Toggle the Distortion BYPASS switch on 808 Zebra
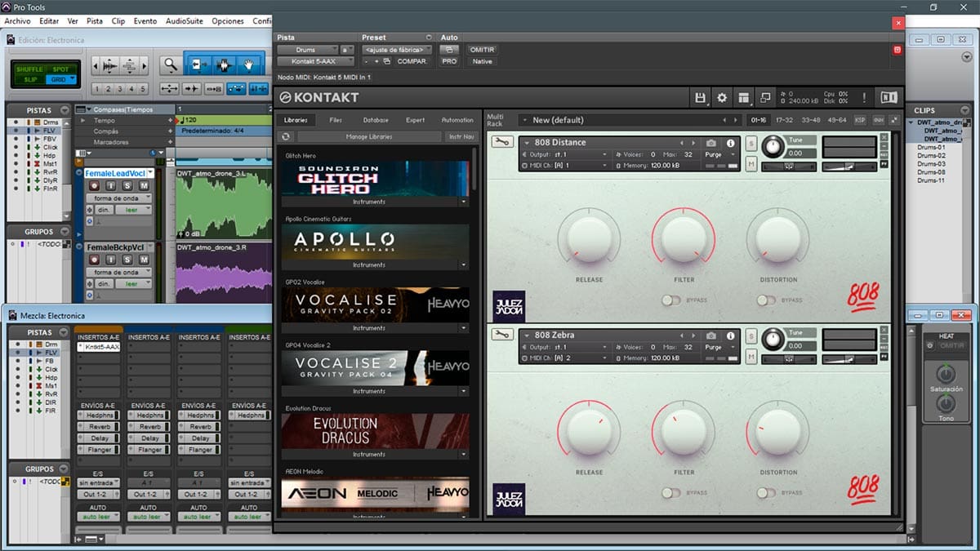The height and width of the screenshot is (551, 980). [765, 492]
